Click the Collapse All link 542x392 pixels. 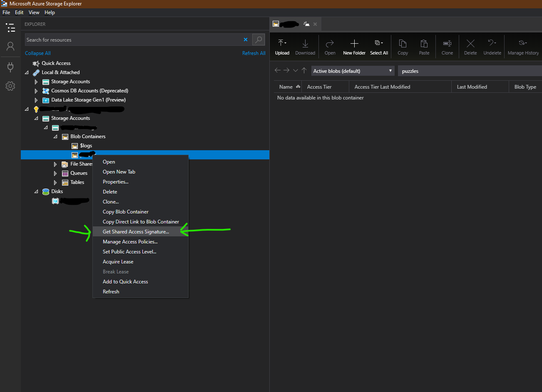click(x=37, y=53)
